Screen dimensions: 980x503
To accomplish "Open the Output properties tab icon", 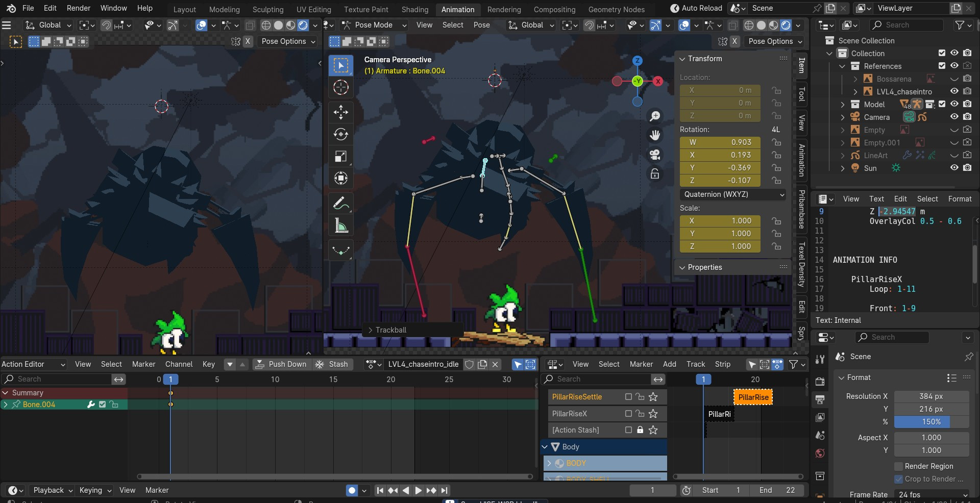I will click(820, 399).
